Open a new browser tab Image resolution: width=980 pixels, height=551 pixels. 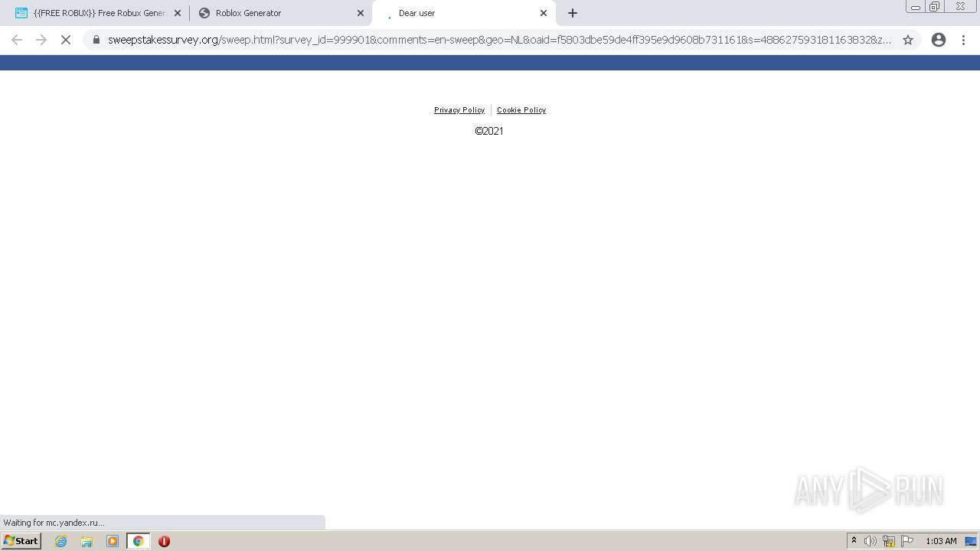pos(573,13)
